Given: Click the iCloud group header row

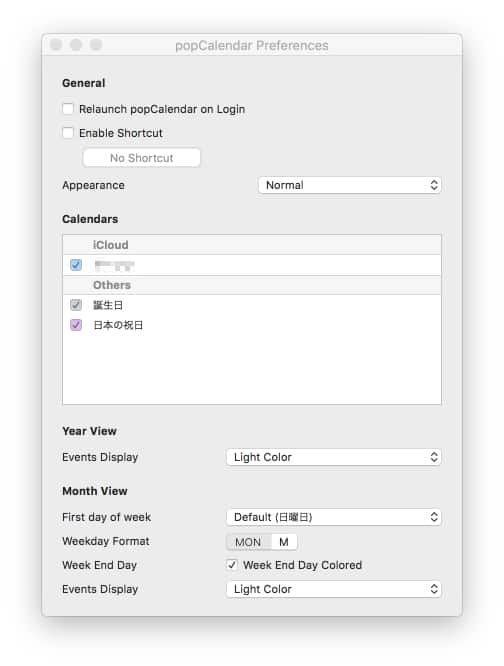Looking at the screenshot, I should (x=252, y=245).
